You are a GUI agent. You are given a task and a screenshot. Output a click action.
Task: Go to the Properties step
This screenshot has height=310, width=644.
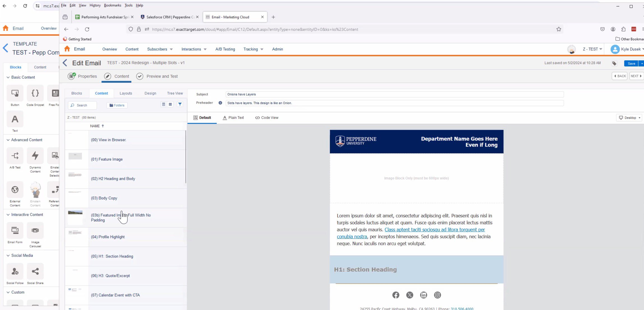[x=82, y=76]
